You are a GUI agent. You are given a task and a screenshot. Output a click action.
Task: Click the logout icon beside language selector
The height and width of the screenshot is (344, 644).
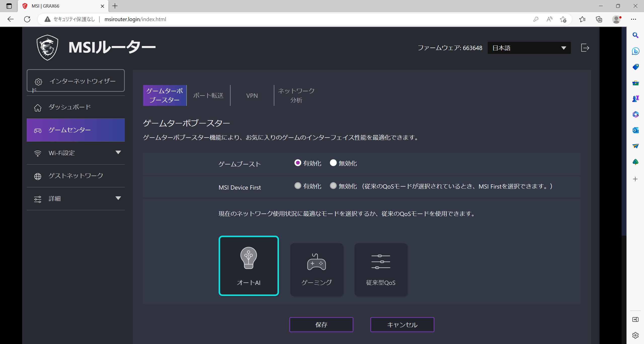585,48
